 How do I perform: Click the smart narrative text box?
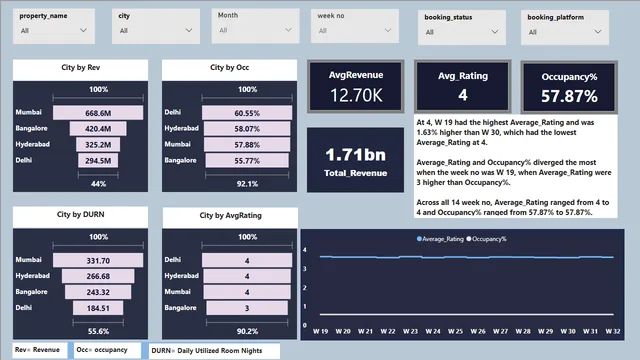(x=516, y=167)
